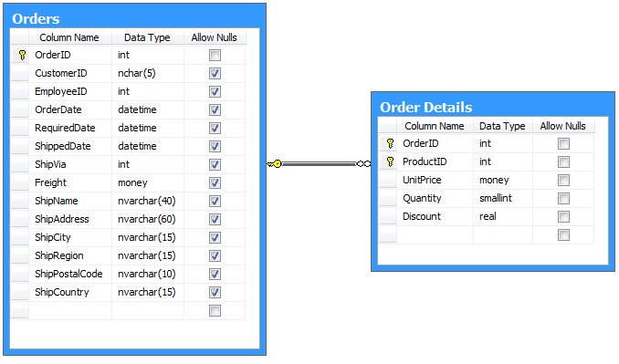Image resolution: width=619 pixels, height=364 pixels.
Task: Toggle Allow Nulls for OrderID in Orders table
Action: click(x=215, y=56)
